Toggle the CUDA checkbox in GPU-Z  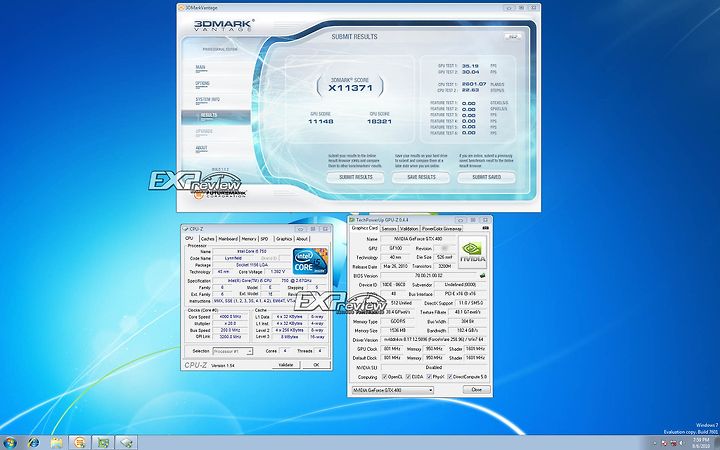408,377
